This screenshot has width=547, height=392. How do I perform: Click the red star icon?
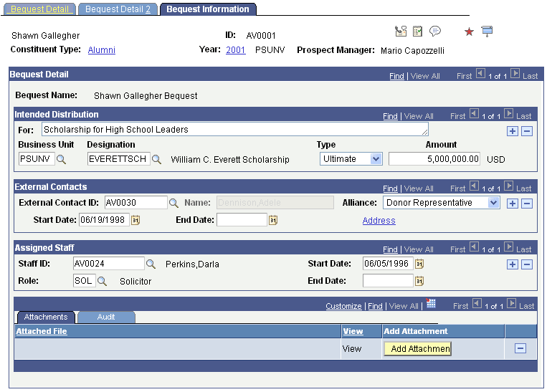click(x=469, y=32)
